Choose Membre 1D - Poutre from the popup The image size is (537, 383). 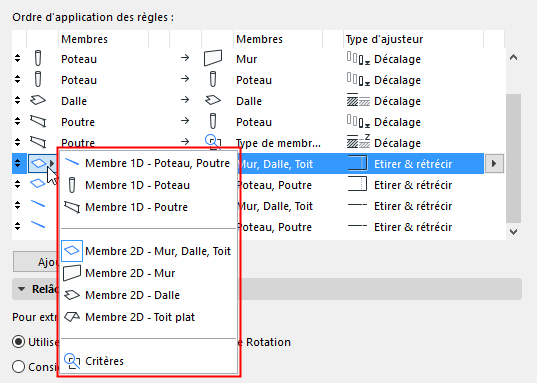[148, 207]
